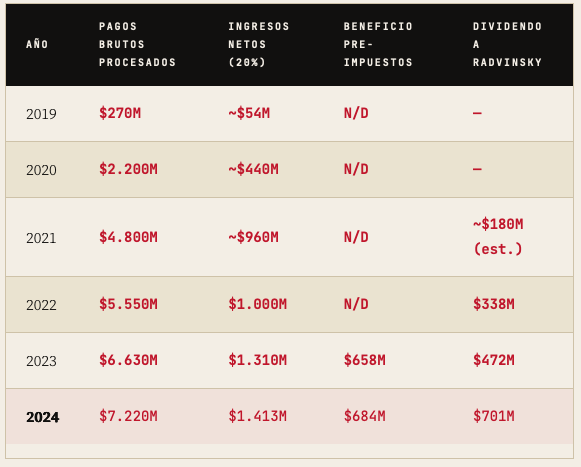Select the ~$54M net revenue cell

point(249,113)
